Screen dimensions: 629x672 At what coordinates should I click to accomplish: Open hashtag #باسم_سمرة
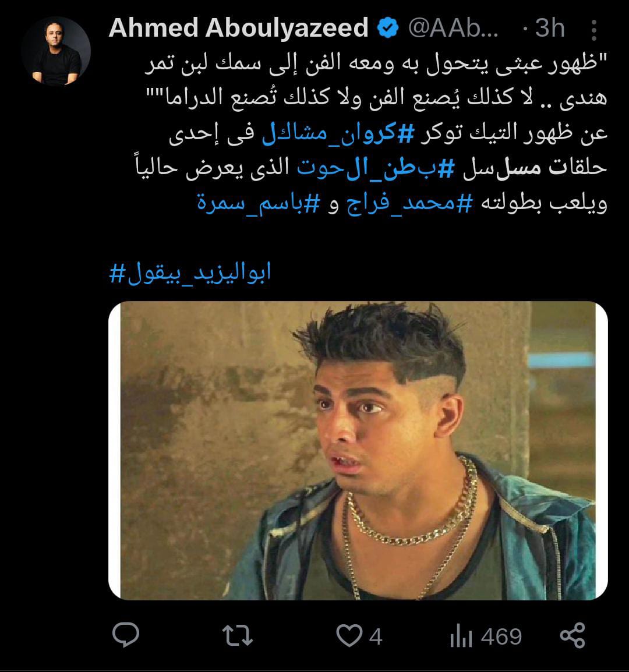[x=259, y=202]
